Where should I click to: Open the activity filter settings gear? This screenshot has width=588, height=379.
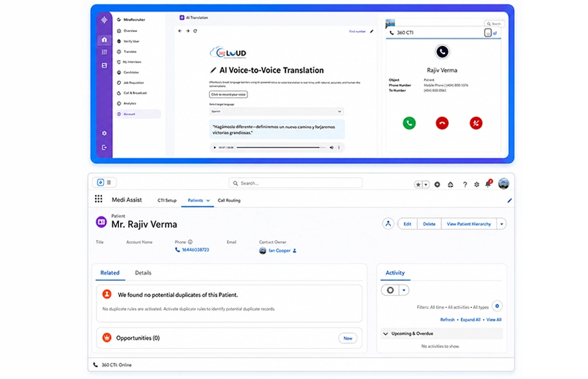(x=497, y=306)
